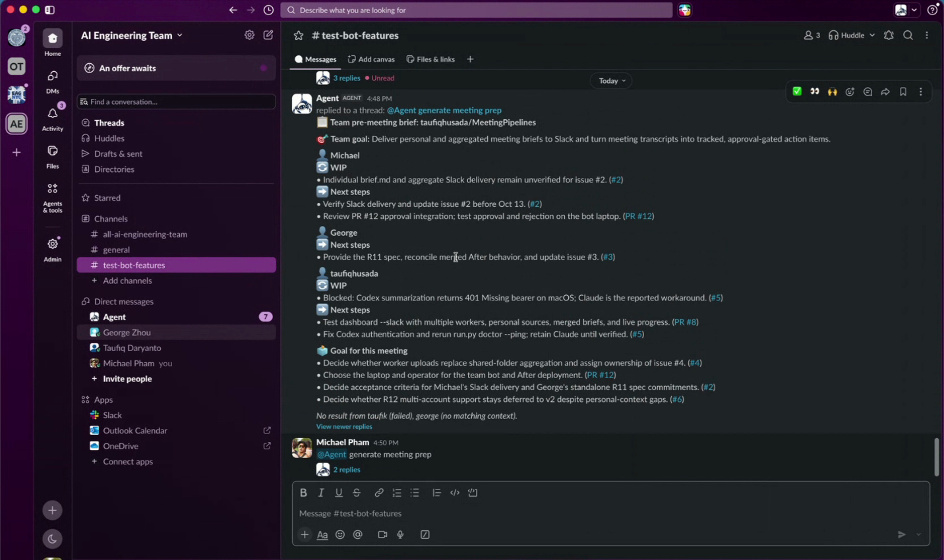Open send options arrow beside send button
The image size is (944, 560).
(919, 535)
